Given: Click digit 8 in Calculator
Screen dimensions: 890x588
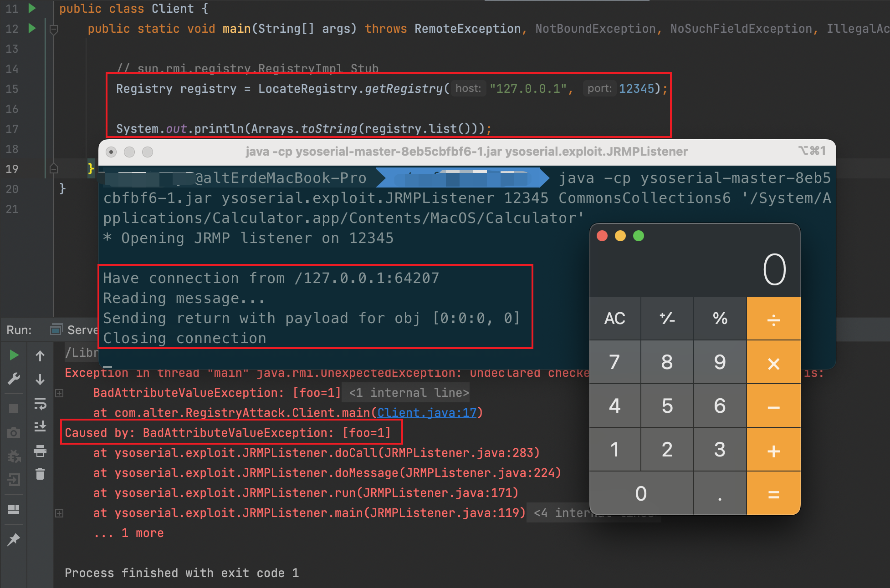Looking at the screenshot, I should [x=667, y=362].
